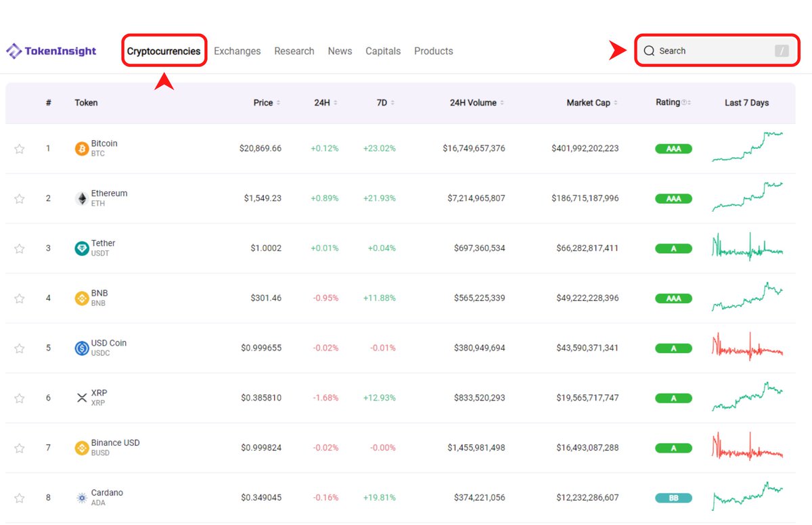Favorite Ethereum with its star

click(20, 199)
